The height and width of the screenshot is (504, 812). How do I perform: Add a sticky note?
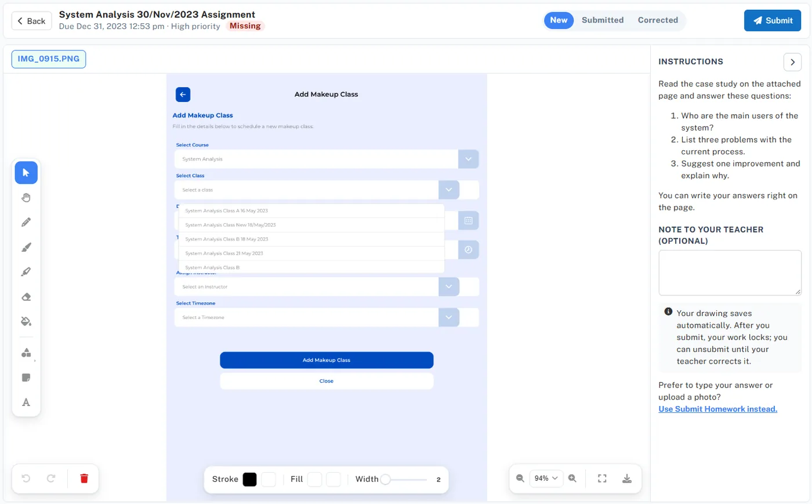[x=26, y=378]
